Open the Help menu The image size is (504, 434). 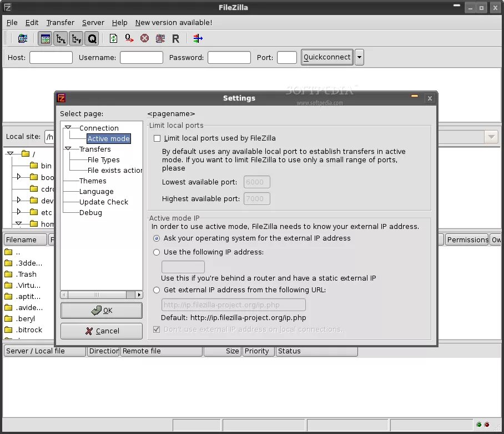coord(119,23)
